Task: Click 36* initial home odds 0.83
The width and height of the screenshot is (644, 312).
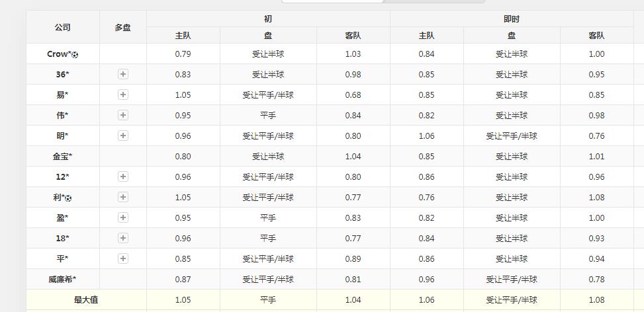Action: tap(183, 74)
